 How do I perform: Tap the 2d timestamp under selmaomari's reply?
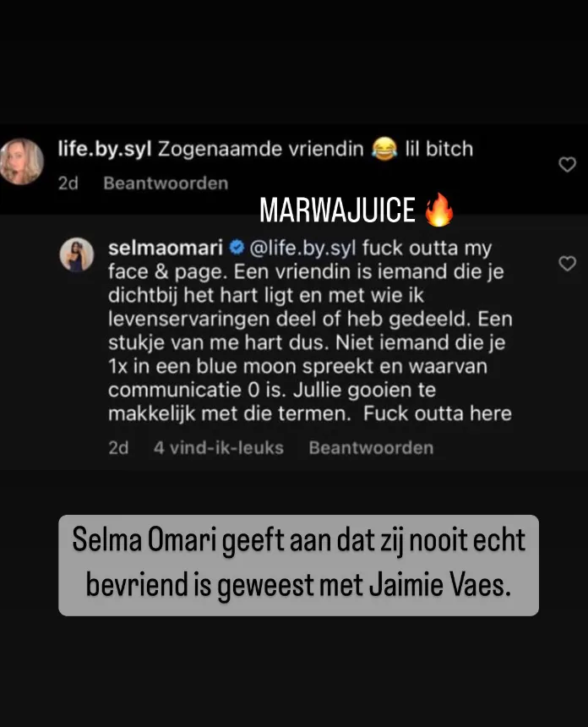118,448
